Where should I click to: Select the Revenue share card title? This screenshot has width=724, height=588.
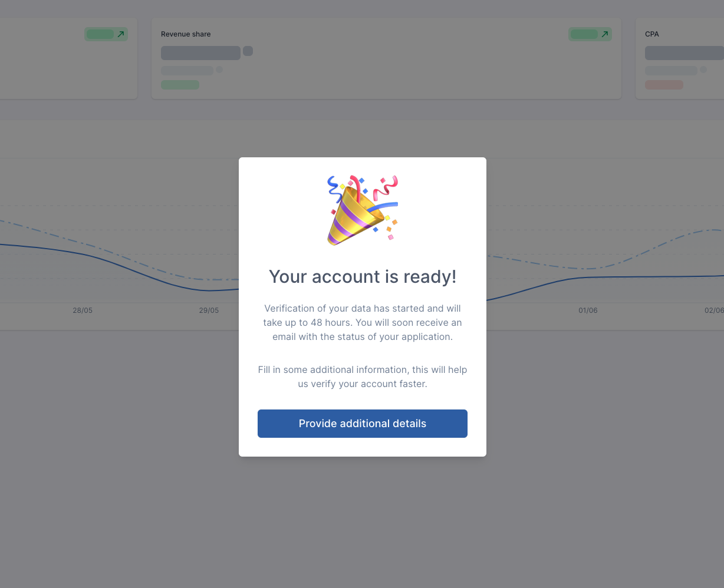click(x=186, y=34)
